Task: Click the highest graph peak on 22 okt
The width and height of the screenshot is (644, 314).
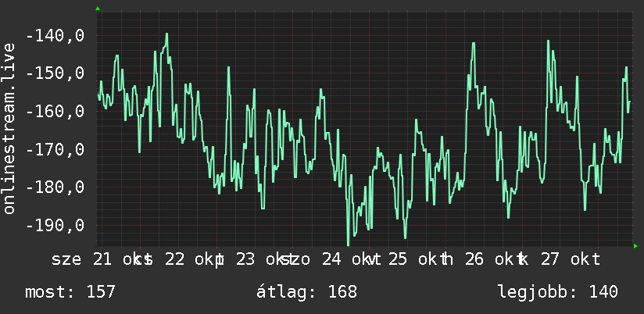Action: click(166, 34)
